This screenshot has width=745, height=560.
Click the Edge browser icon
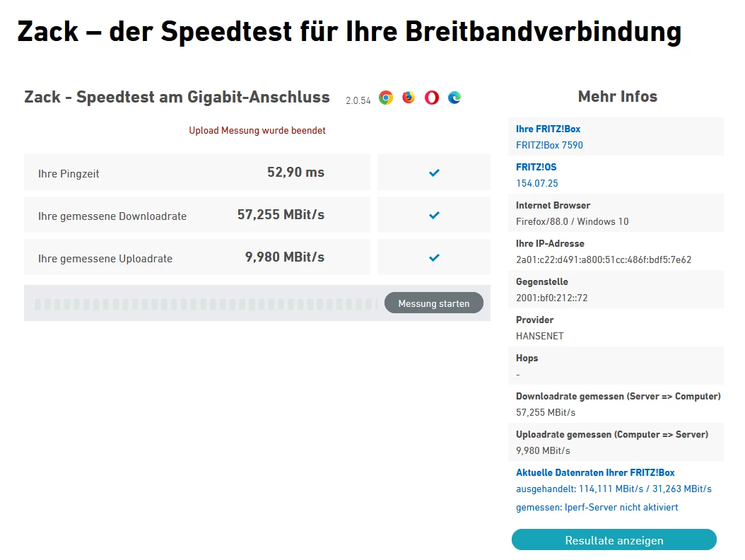point(454,98)
